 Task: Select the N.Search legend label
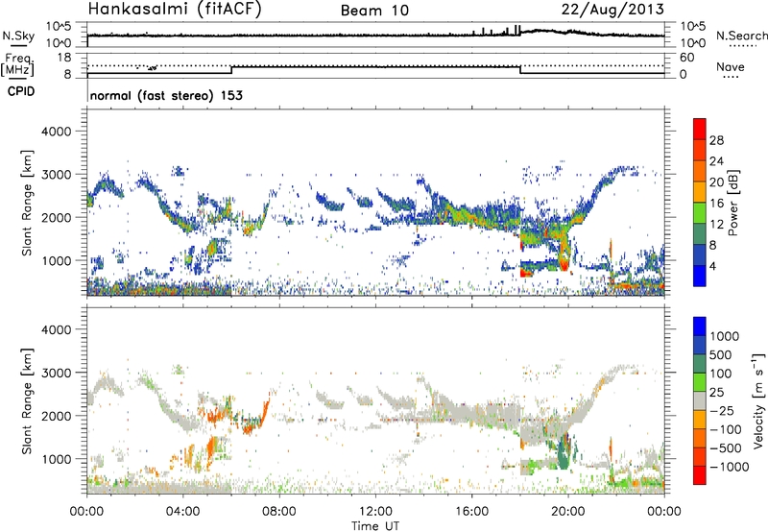click(x=741, y=36)
